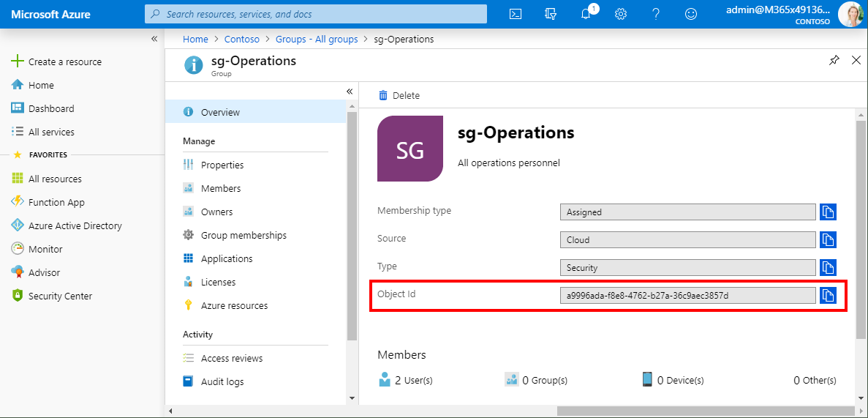This screenshot has width=868, height=418.
Task: Click the help question mark icon
Action: click(656, 14)
